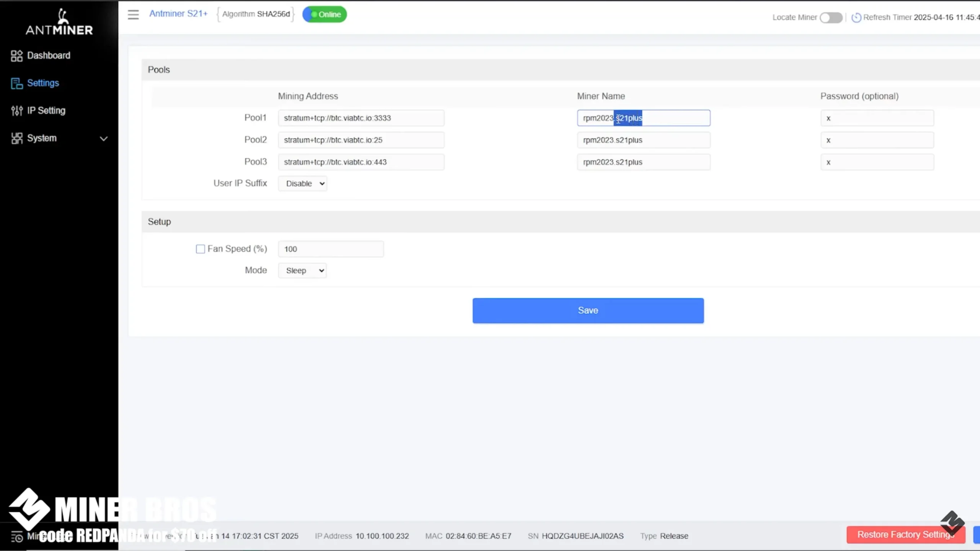
Task: Click the Pool1 mining address field
Action: (x=361, y=118)
